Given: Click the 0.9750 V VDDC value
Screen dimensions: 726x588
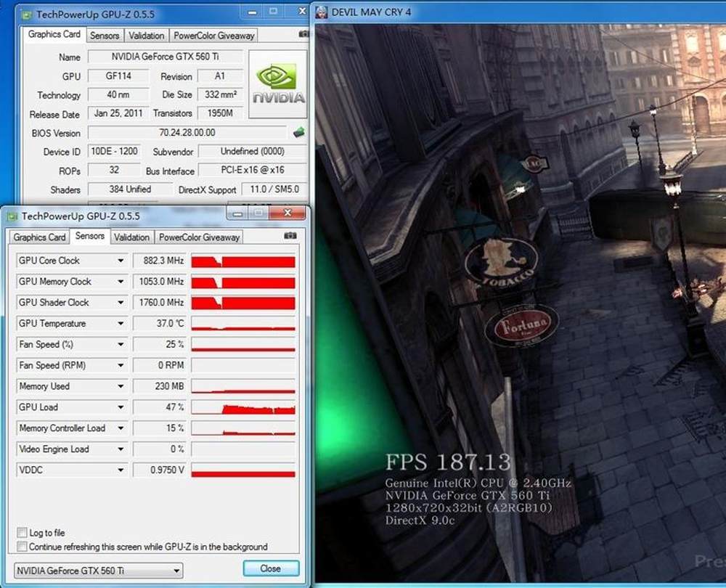Looking at the screenshot, I should pyautogui.click(x=160, y=470).
